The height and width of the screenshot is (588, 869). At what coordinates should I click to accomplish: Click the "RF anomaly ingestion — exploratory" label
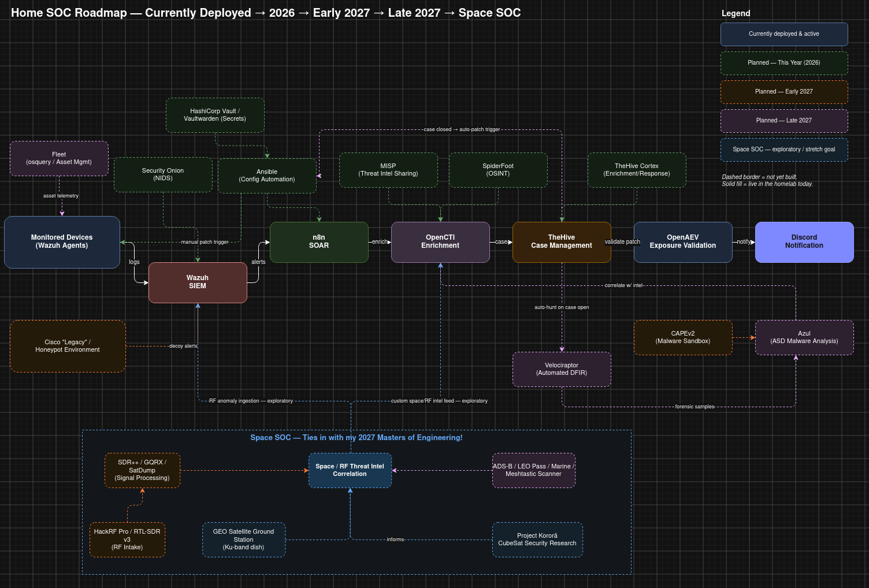(251, 401)
